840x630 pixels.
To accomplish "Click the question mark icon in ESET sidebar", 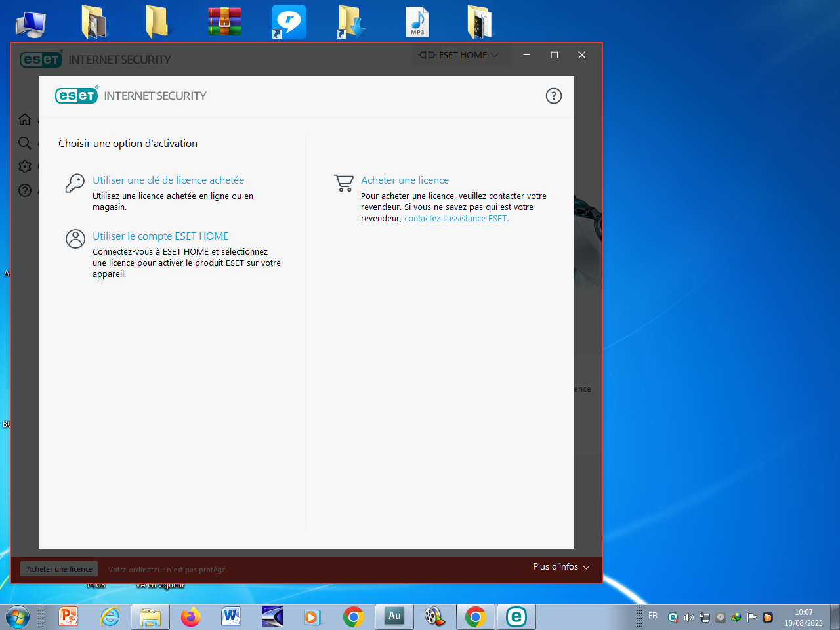I will 25,190.
